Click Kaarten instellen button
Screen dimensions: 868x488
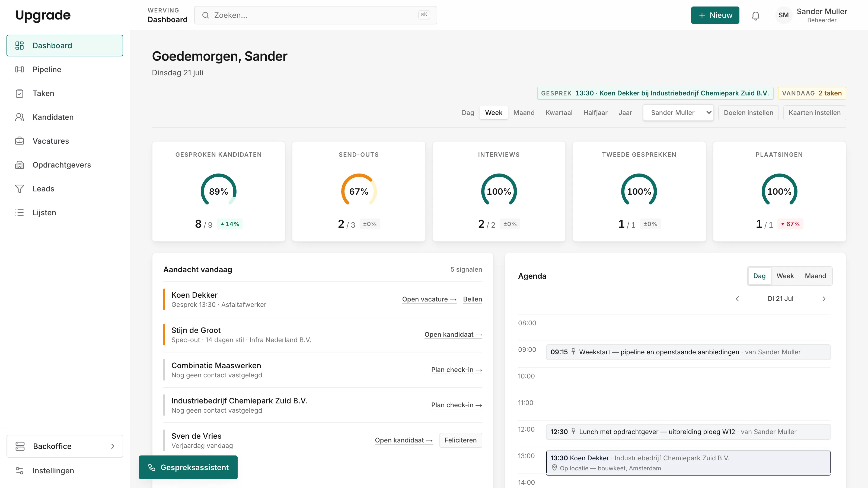click(x=814, y=113)
